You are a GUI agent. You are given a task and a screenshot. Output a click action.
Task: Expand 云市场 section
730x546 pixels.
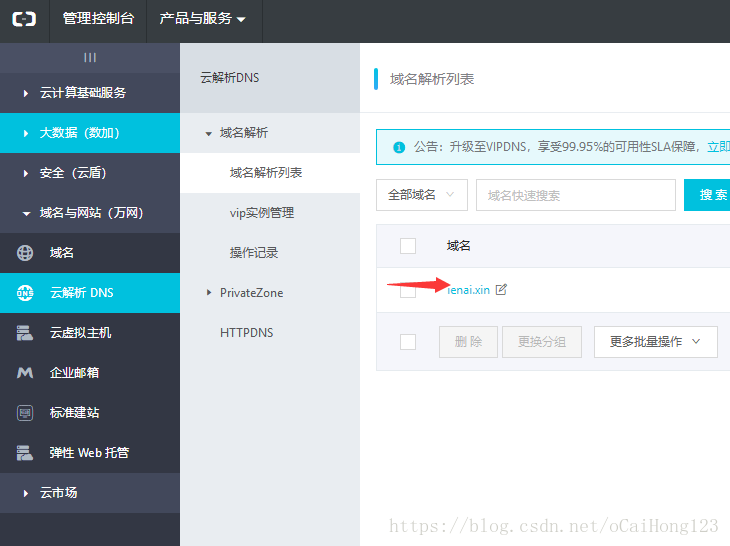click(90, 493)
